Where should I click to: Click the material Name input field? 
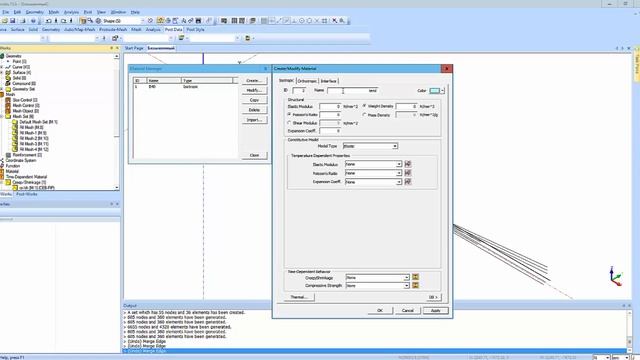[352, 90]
